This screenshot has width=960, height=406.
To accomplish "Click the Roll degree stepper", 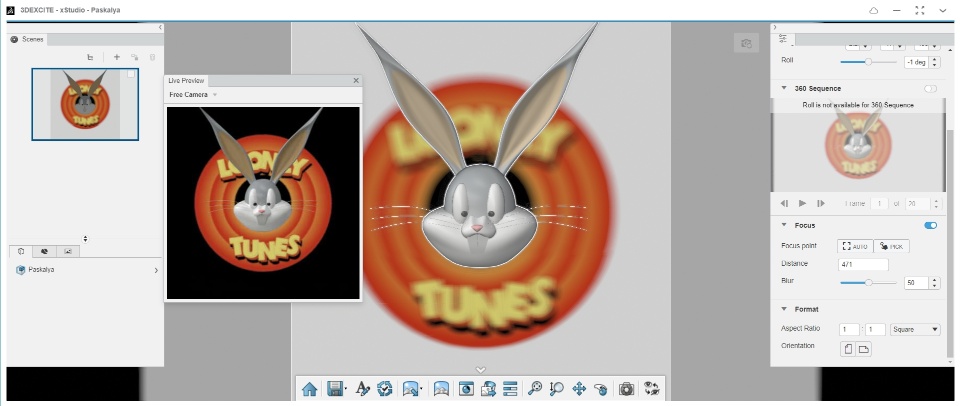I will 934,62.
